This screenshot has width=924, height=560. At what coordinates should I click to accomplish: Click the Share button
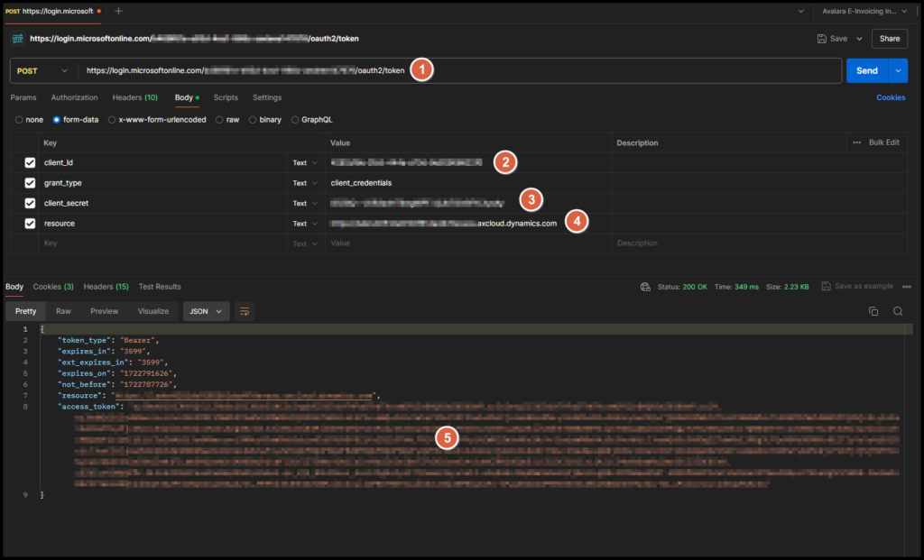pyautogui.click(x=889, y=39)
